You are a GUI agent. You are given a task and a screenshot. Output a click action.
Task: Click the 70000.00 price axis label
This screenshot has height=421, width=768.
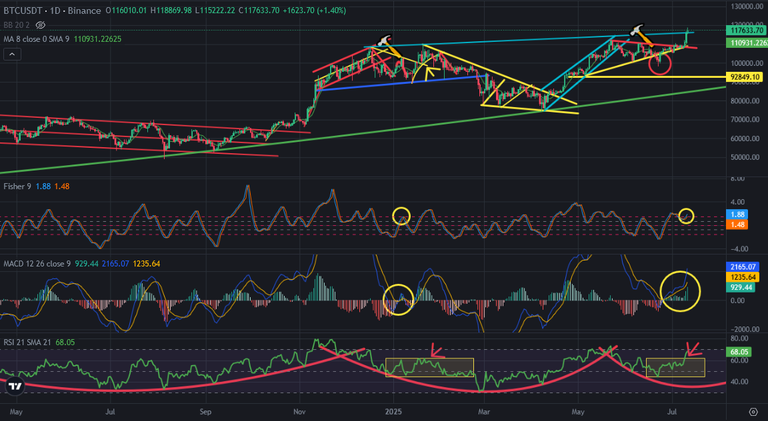(x=747, y=120)
